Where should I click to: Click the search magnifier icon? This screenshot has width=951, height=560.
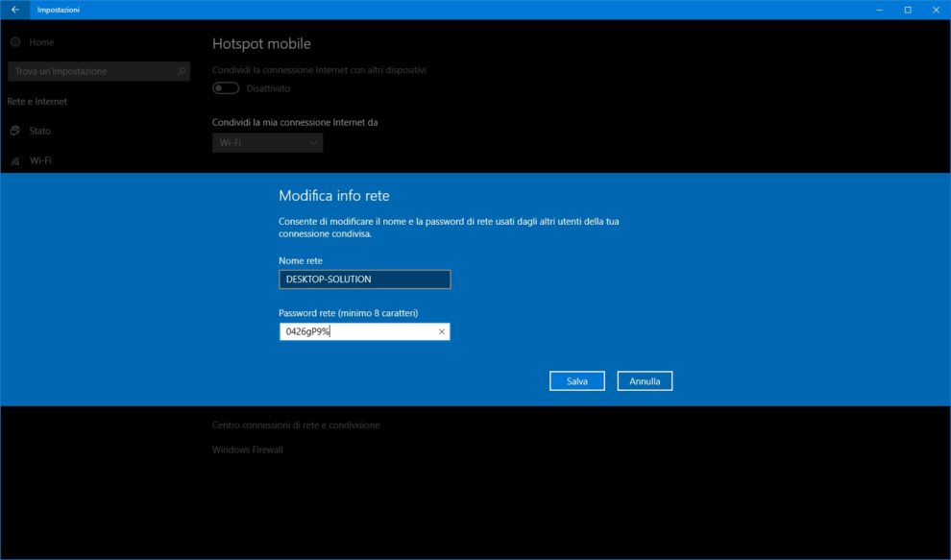click(x=182, y=71)
